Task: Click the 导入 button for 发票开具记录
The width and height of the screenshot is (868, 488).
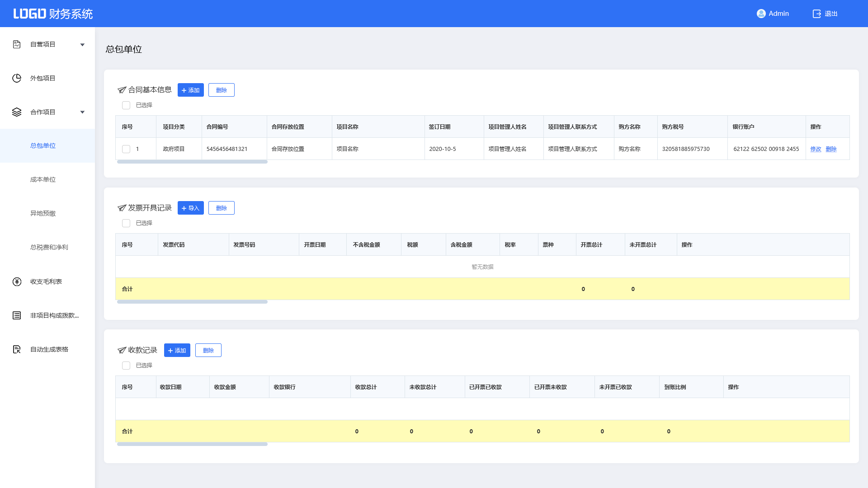Action: [x=190, y=208]
